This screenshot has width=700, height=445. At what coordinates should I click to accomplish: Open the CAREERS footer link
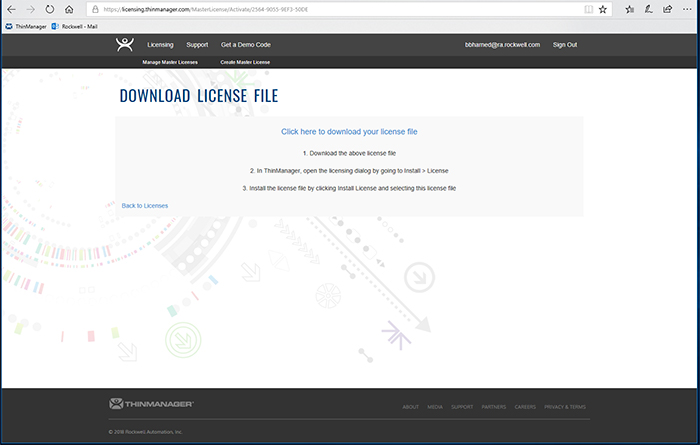click(525, 407)
